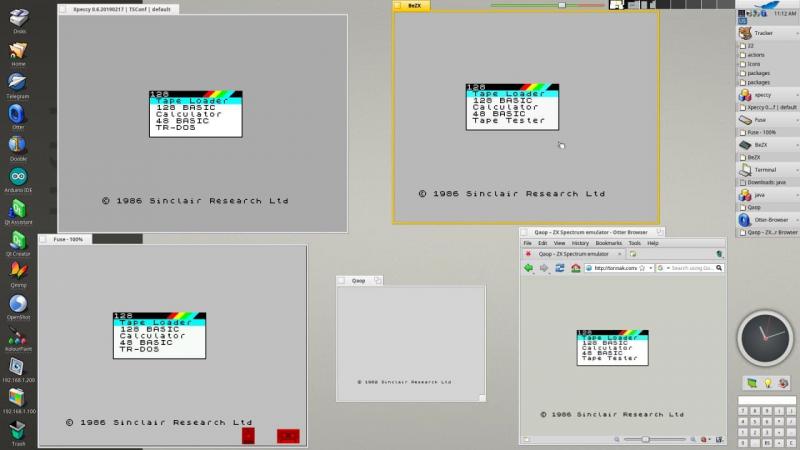800x450 pixels.
Task: Go to the browser Home page icon
Action: click(x=576, y=268)
